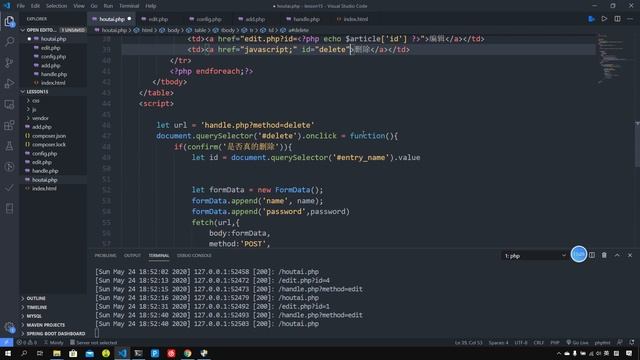
Task: Click Ln, Col indicator in status bar
Action: click(x=469, y=342)
